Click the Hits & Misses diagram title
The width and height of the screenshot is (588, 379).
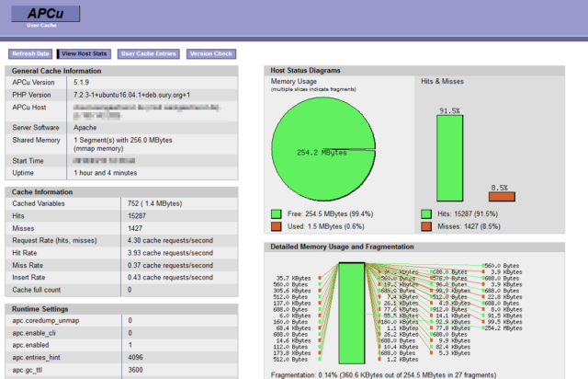point(442,82)
